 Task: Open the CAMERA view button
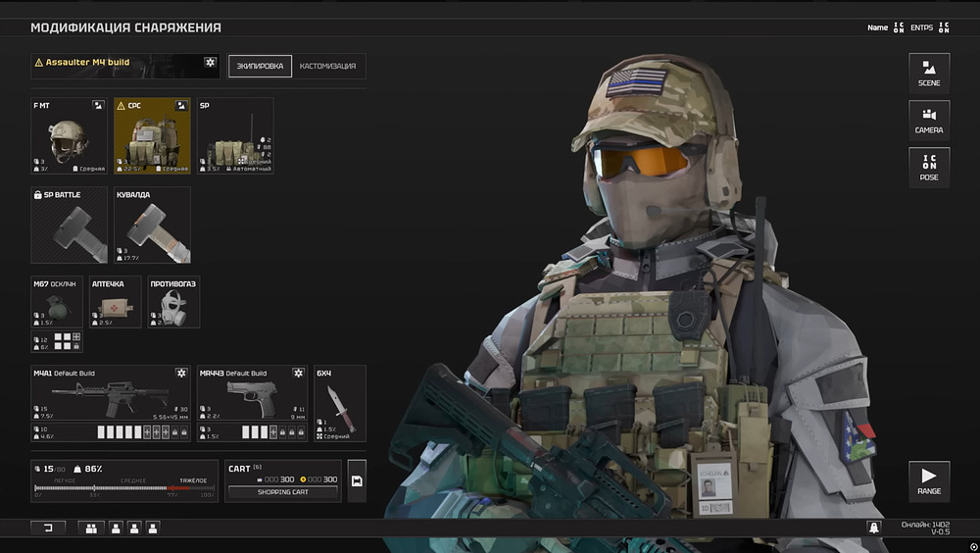(928, 120)
